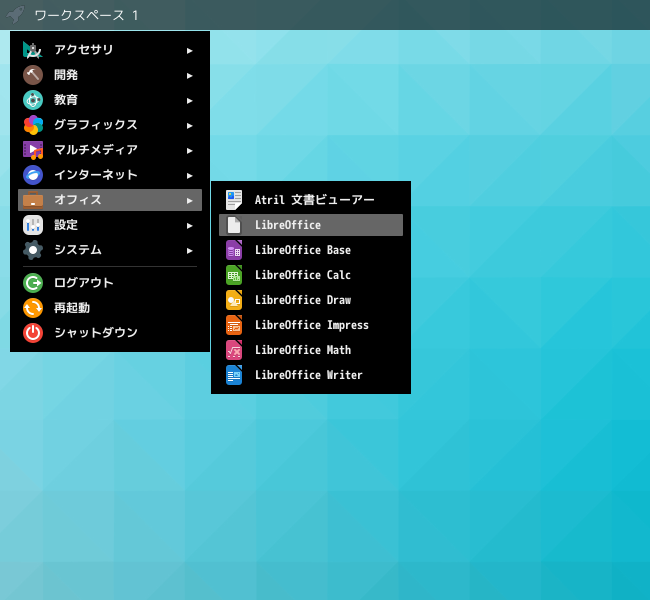Click the アクセサリ category icon
This screenshot has width=650, height=600.
(x=33, y=50)
